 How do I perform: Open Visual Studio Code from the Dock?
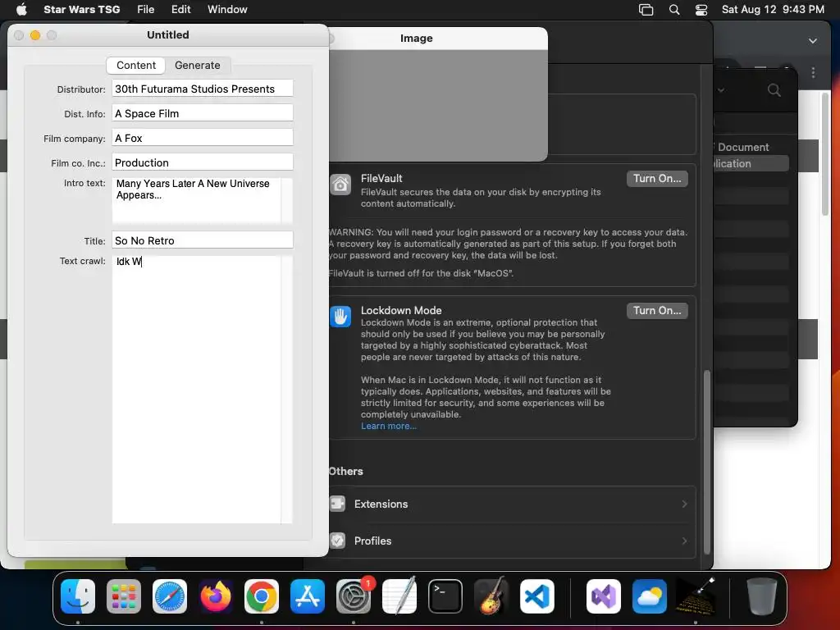(x=537, y=596)
